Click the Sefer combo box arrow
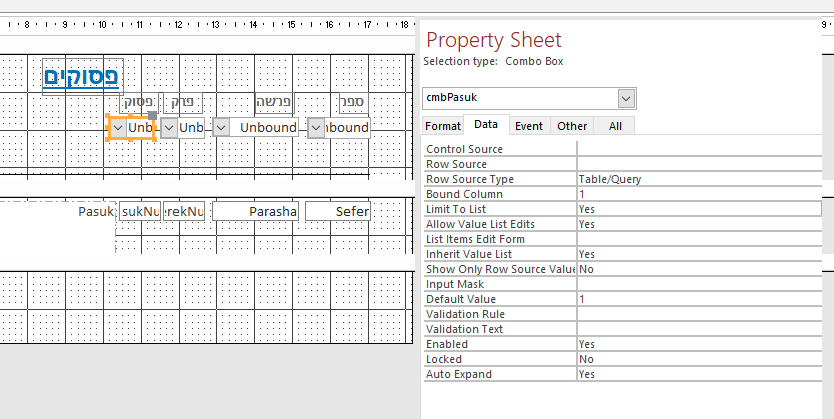The image size is (834, 419). 316,128
